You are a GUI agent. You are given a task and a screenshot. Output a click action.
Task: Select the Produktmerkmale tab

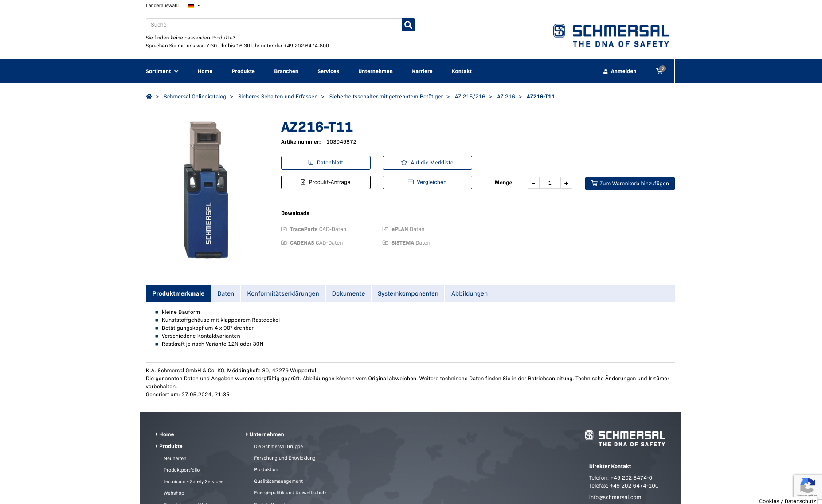coord(178,293)
